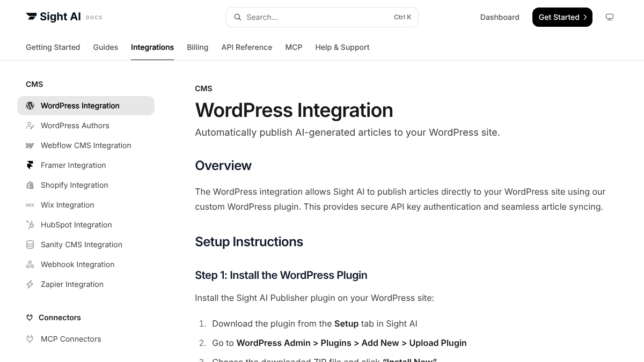Open MCP Connectors sidebar page
The height and width of the screenshot is (362, 644).
click(x=86, y=339)
